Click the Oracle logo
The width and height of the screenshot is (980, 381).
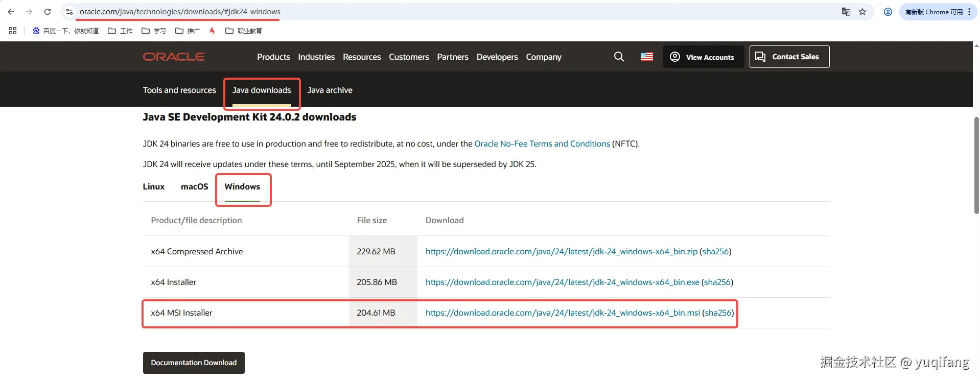[174, 57]
